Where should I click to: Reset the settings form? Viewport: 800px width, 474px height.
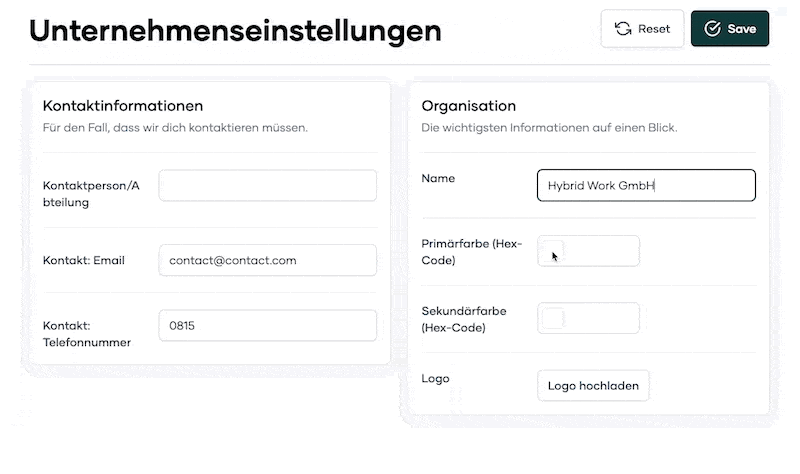coord(642,29)
